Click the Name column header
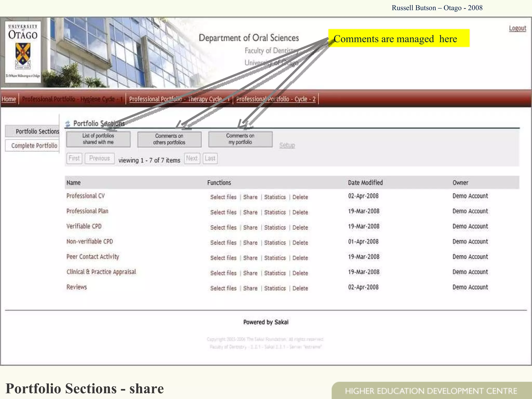Image resolution: width=532 pixels, height=399 pixels. point(74,183)
